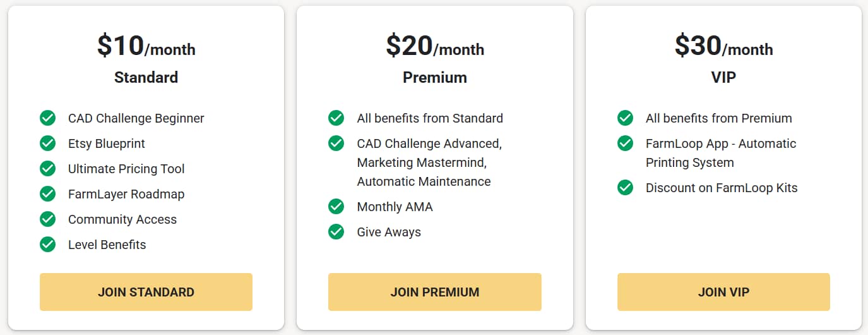Click the JOIN STANDARD button

point(146,292)
